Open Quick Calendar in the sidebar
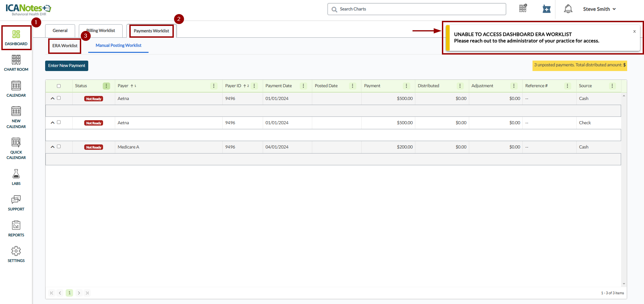644x304 pixels. (x=16, y=148)
